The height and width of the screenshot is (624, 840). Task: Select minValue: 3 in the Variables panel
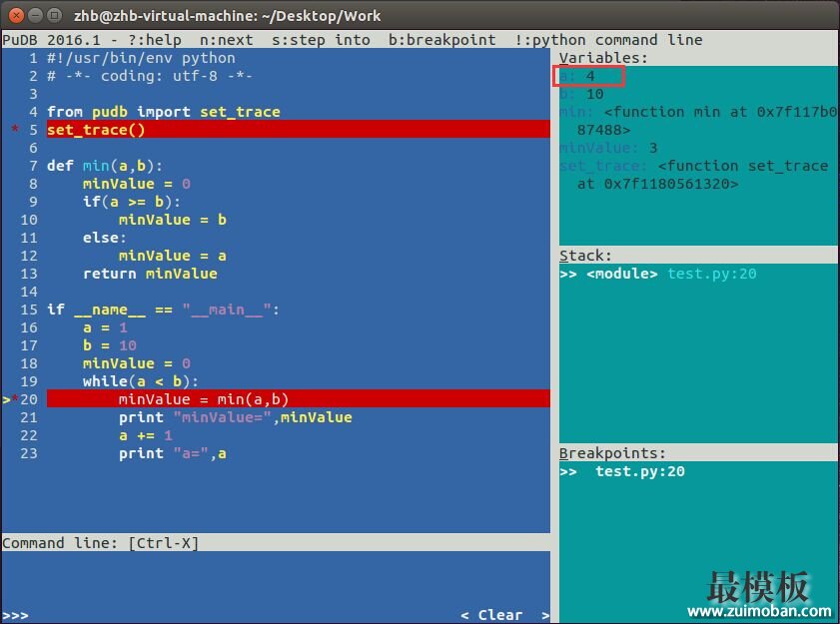point(607,148)
